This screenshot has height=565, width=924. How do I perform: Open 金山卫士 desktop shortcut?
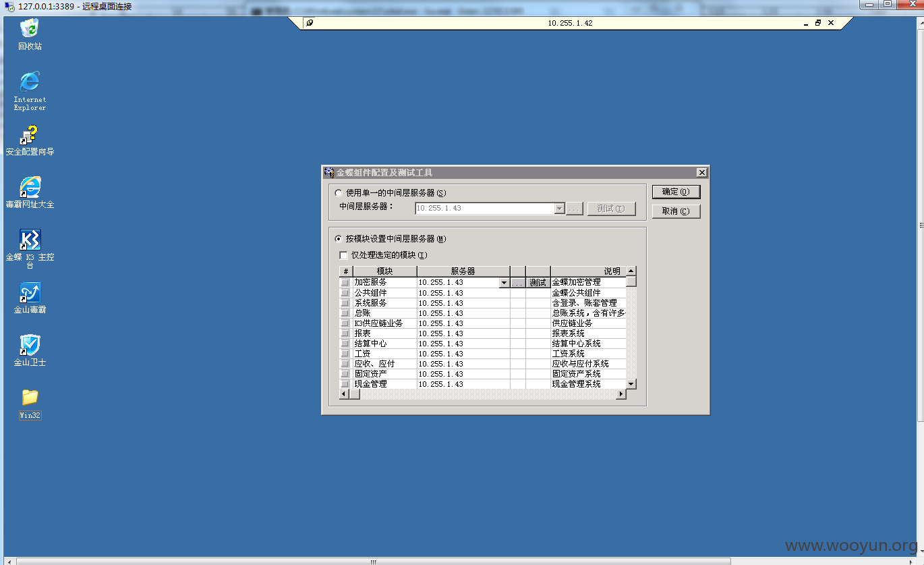[x=30, y=350]
